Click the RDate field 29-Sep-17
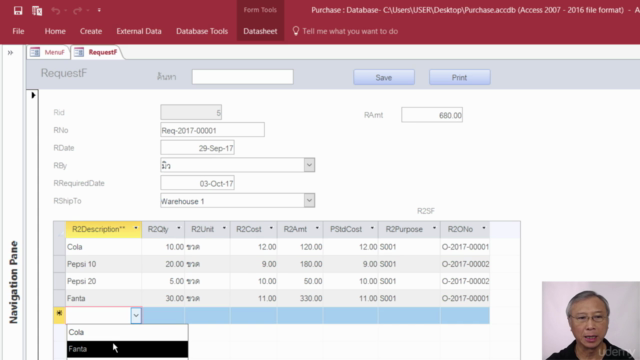 198,148
